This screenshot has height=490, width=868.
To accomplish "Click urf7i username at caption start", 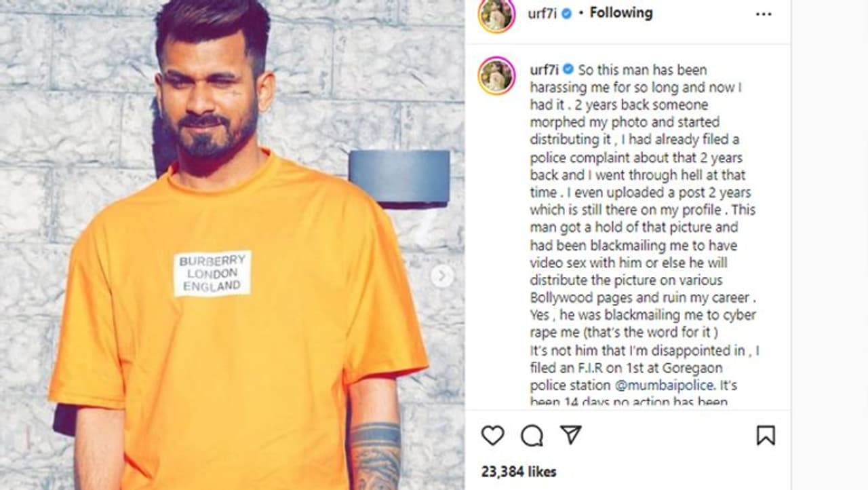I will (x=545, y=69).
